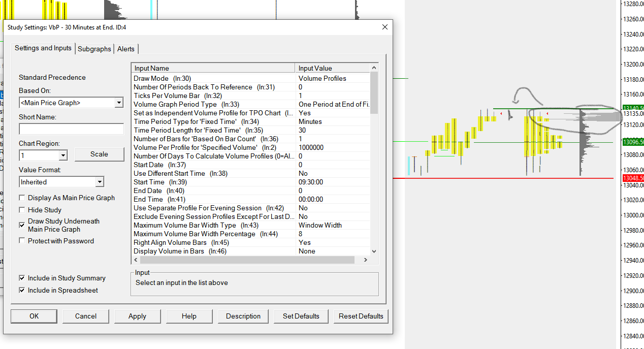The width and height of the screenshot is (644, 349).
Task: Select the Settings and Inputs tab
Action: point(43,48)
